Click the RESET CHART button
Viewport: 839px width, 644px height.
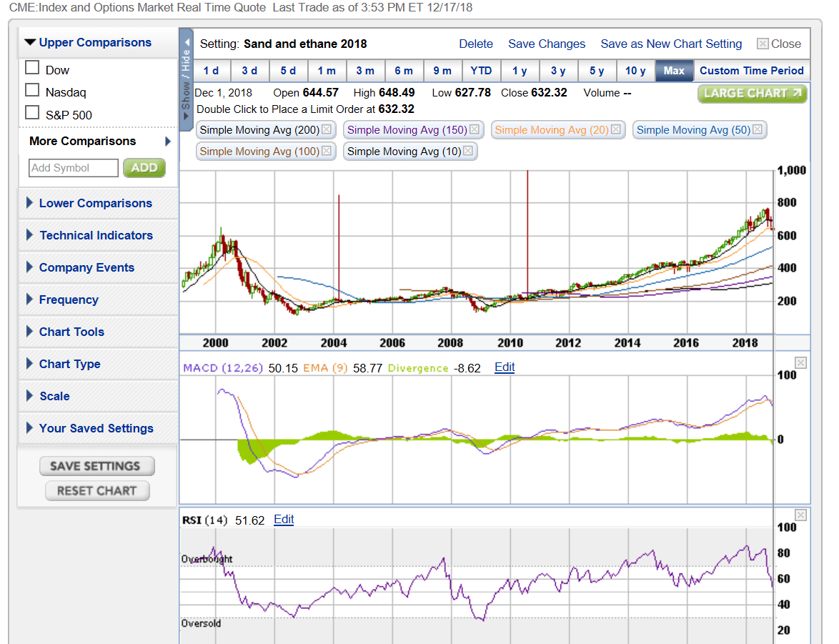97,491
